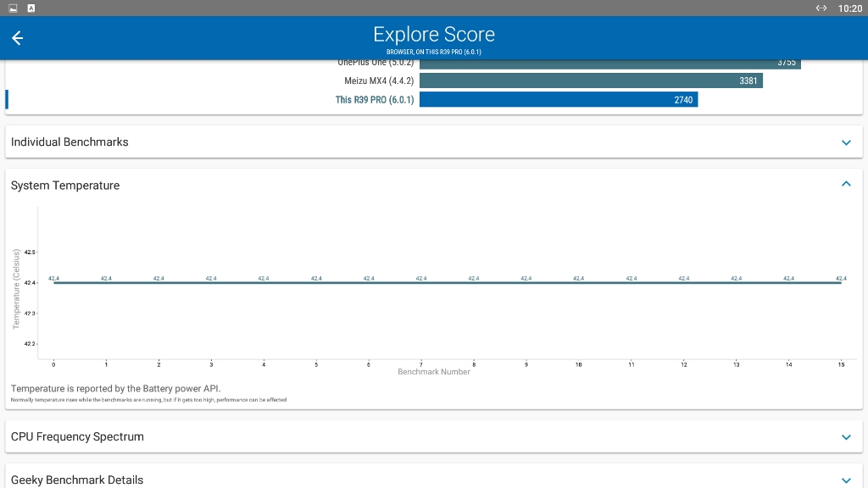Tap the temperature point at benchmark 7
The image size is (868, 488).
point(421,282)
